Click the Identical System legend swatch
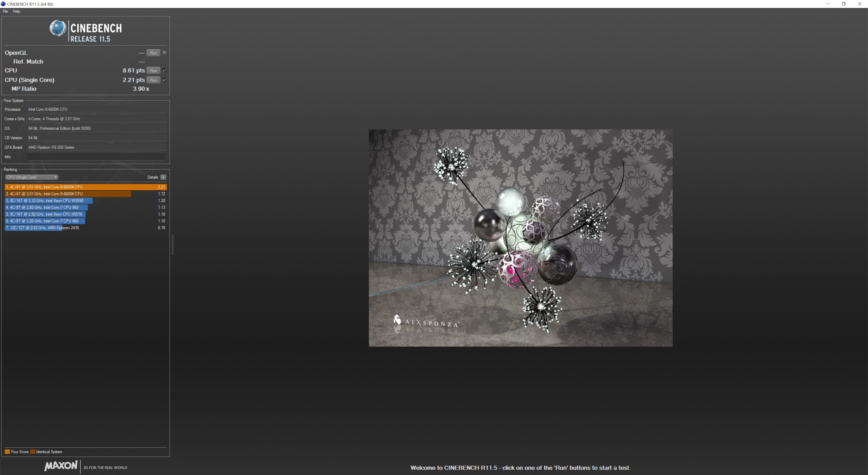The height and width of the screenshot is (475, 868). [x=33, y=452]
